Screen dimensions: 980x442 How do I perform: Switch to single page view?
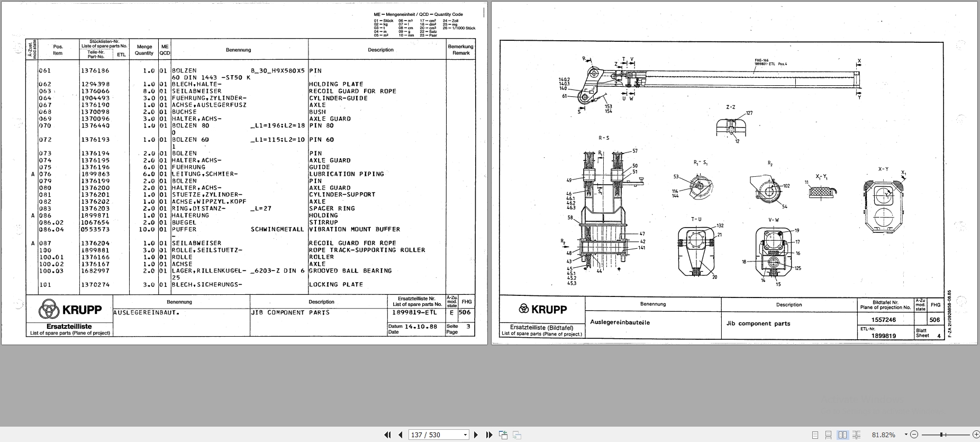[x=815, y=435]
